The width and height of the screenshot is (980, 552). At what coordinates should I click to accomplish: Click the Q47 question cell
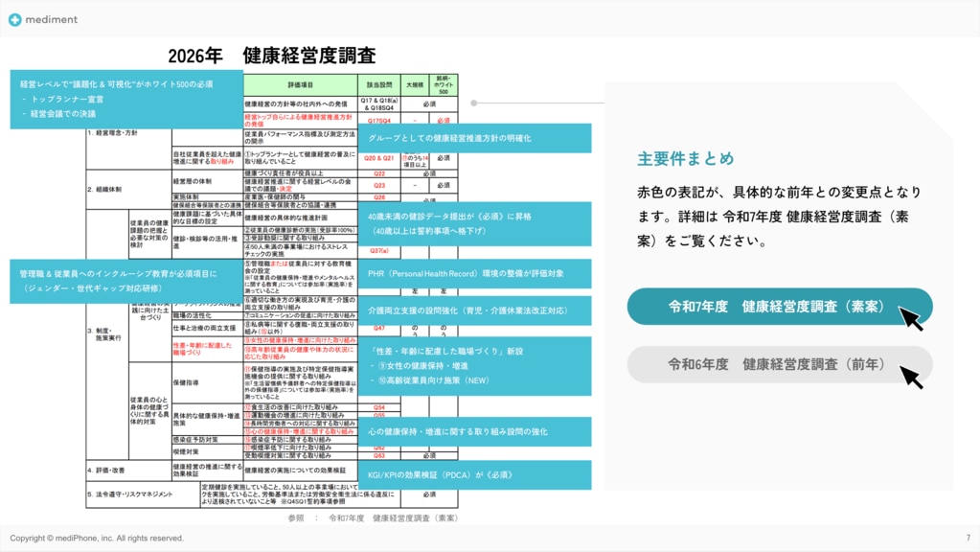click(378, 328)
